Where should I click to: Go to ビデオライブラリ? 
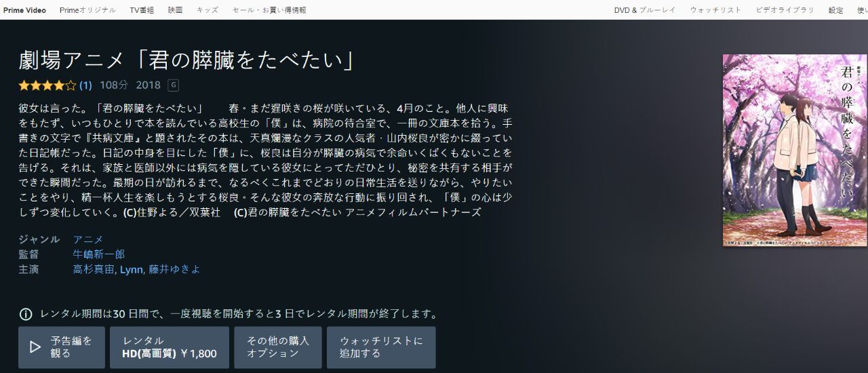coord(785,10)
